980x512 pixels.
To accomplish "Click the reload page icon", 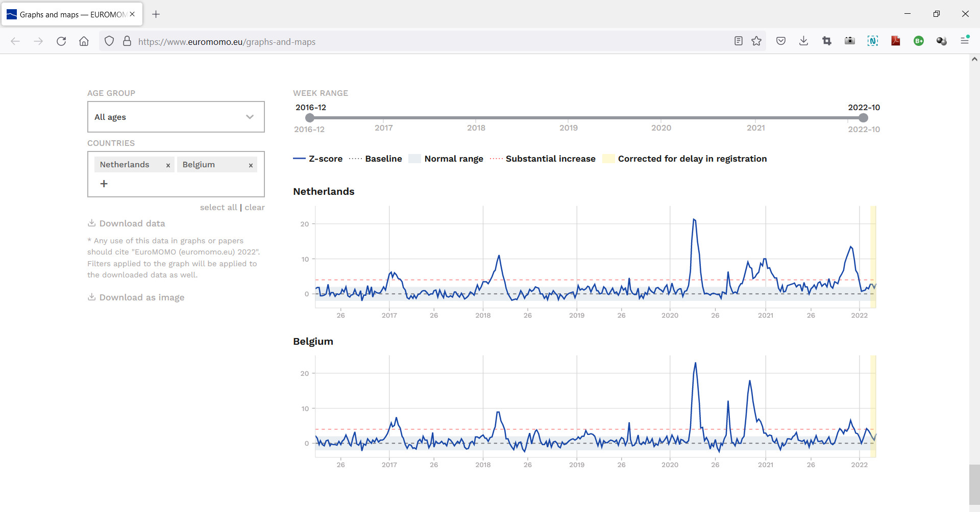I will tap(61, 41).
